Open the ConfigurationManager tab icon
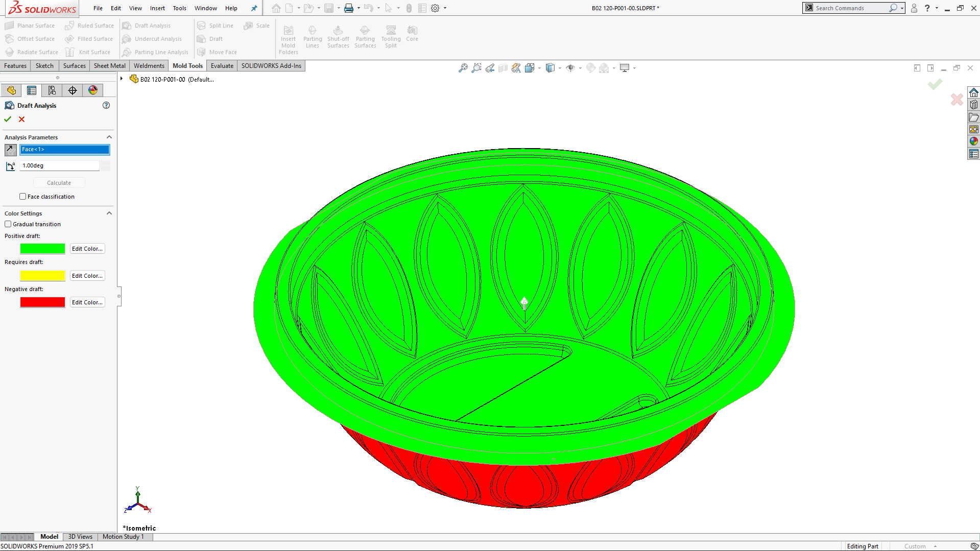This screenshot has width=980, height=551. (x=52, y=90)
